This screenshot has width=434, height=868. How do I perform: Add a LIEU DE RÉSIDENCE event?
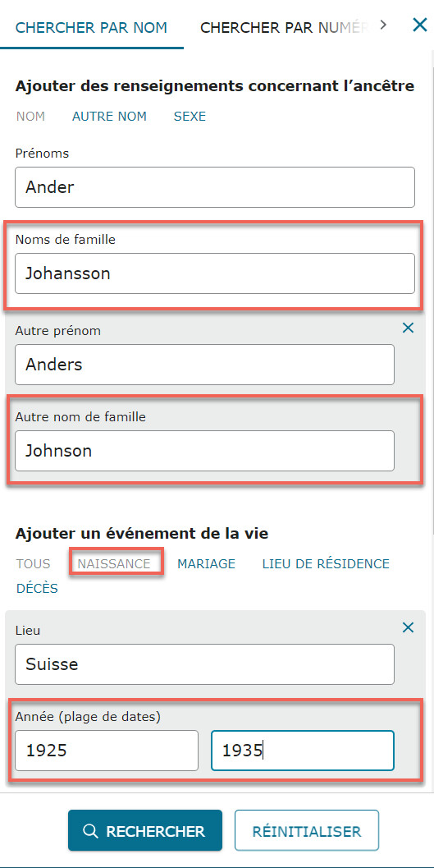326,563
